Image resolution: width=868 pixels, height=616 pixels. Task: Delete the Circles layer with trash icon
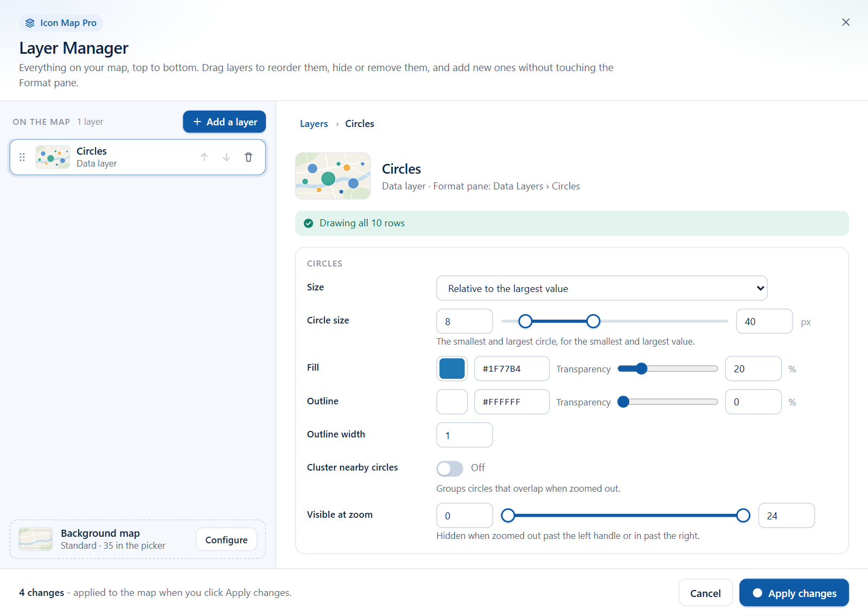pos(248,157)
